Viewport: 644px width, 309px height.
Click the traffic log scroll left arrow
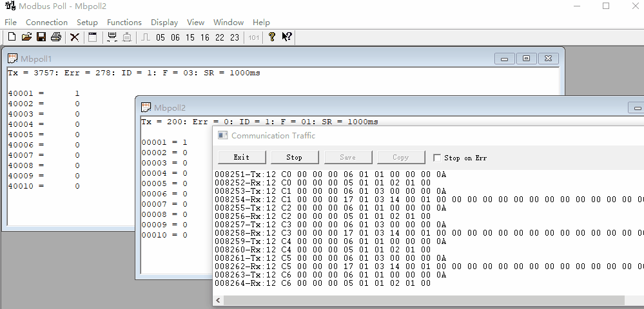(x=218, y=301)
